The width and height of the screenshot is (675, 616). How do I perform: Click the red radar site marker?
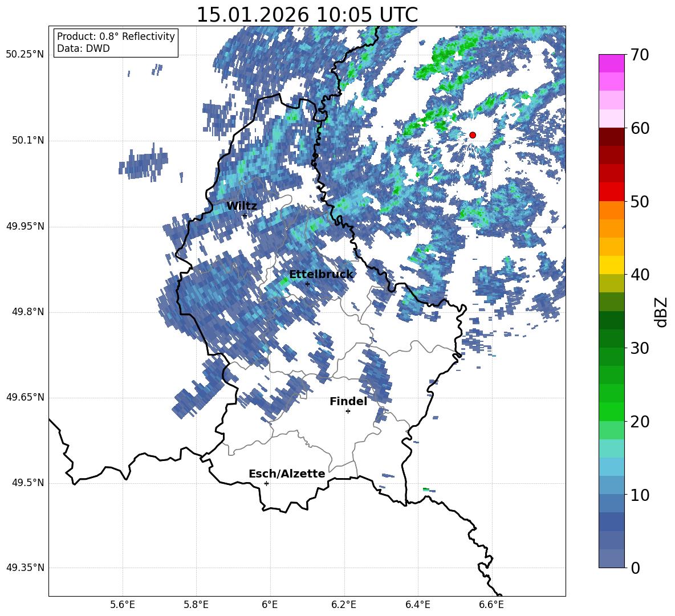472,135
